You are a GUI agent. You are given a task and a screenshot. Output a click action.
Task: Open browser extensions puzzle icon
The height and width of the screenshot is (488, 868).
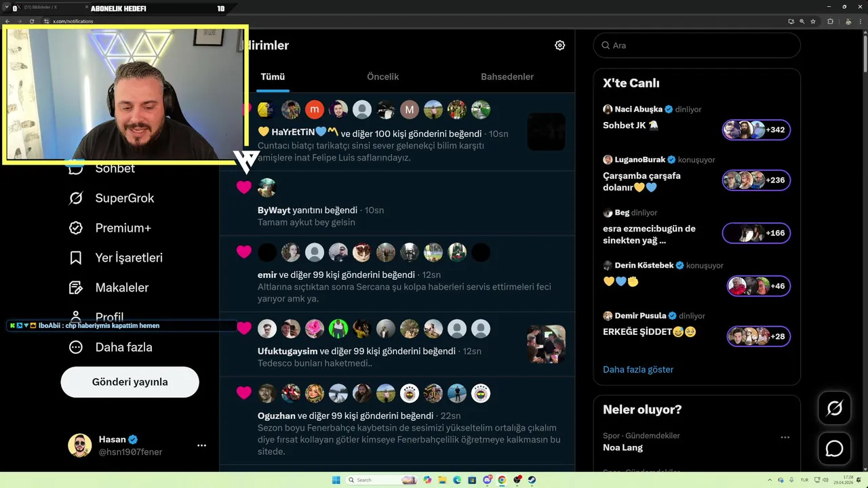coord(830,21)
